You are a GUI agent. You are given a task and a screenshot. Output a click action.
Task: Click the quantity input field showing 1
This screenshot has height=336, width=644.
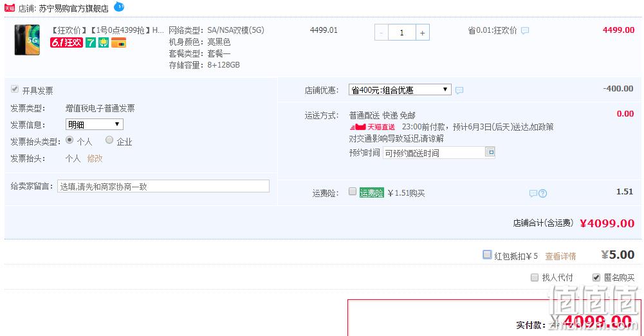click(x=401, y=32)
